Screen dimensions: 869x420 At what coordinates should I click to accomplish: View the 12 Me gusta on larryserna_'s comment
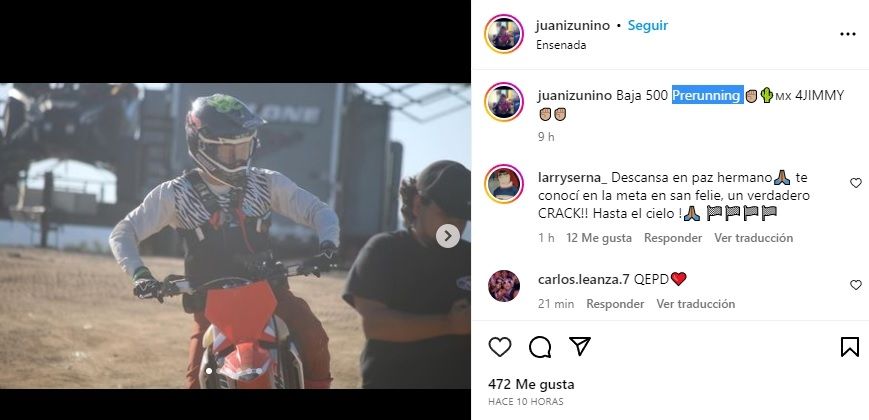599,238
